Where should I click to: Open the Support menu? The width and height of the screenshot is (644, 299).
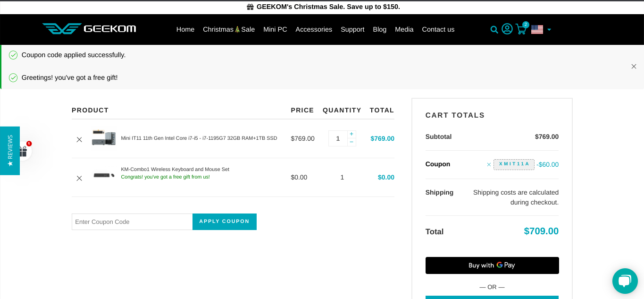click(352, 29)
